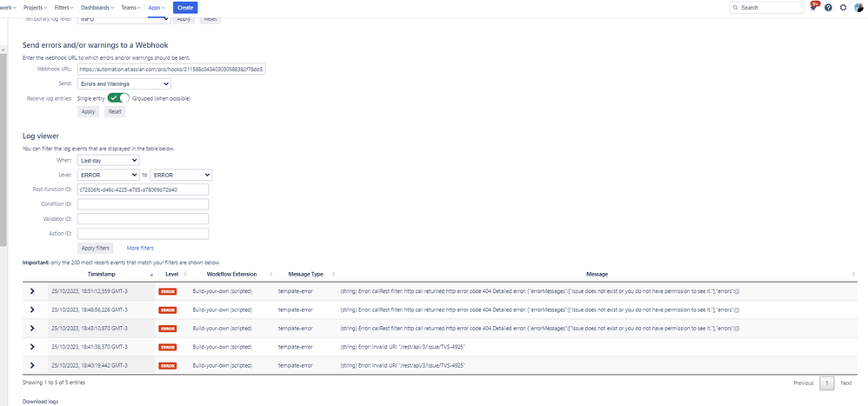Click the Apply button beside Temporary log level

tap(184, 19)
